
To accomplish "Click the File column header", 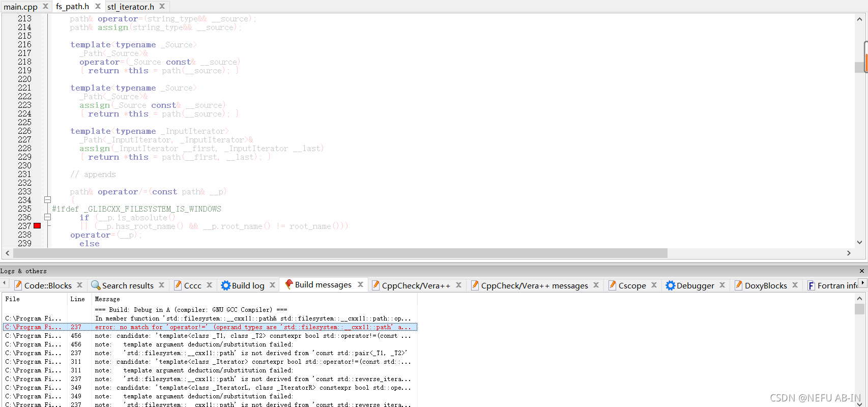I will coord(35,299).
